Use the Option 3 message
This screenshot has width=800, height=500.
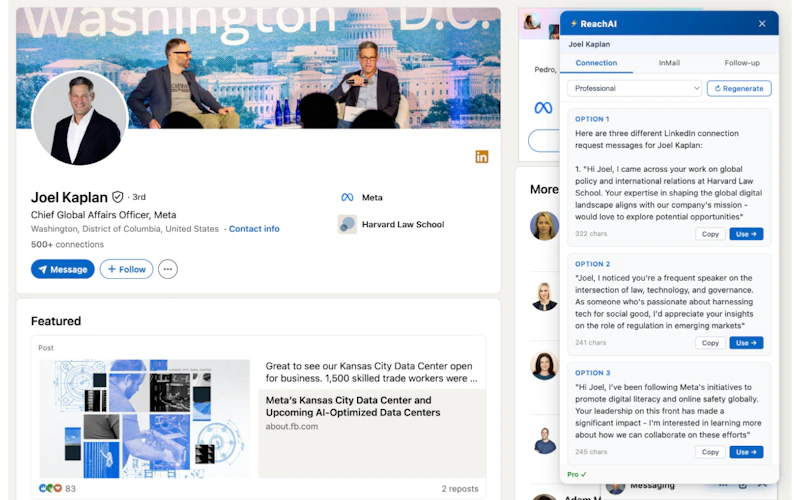click(746, 452)
